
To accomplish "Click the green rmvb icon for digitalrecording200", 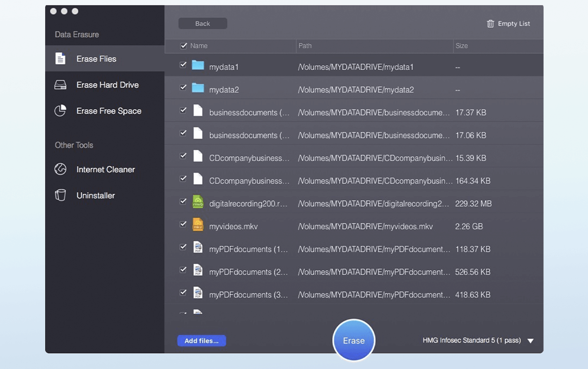I will (x=198, y=201).
